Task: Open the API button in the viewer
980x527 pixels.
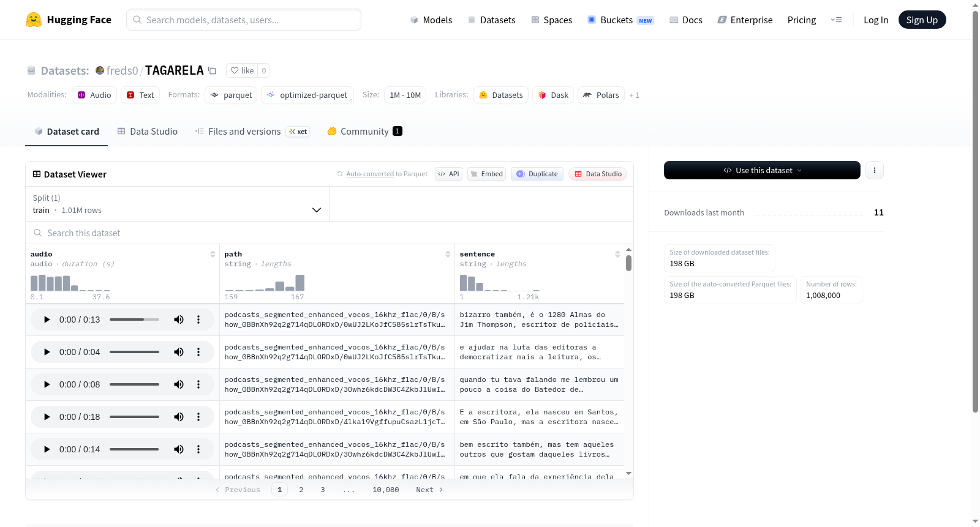Action: click(x=448, y=174)
